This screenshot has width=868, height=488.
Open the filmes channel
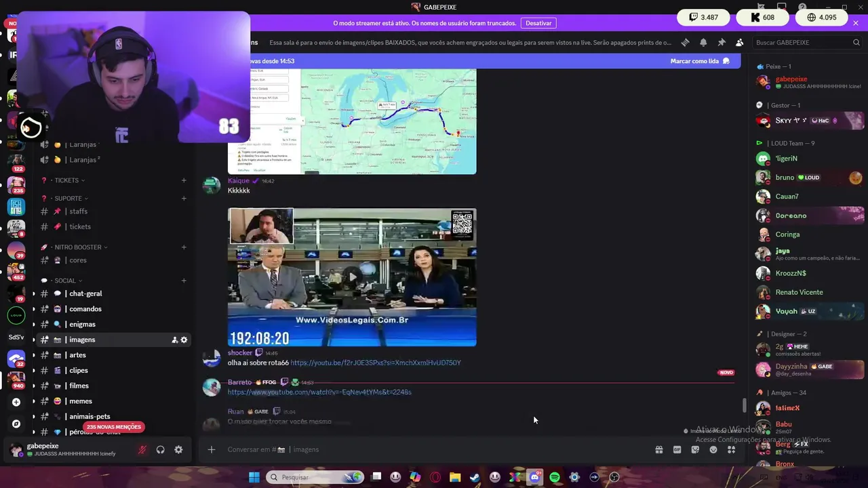tap(113, 386)
